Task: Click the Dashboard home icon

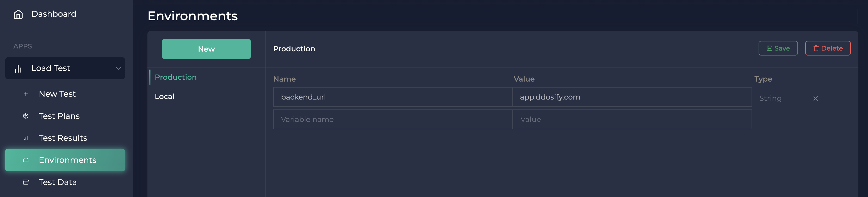Action: [x=18, y=14]
